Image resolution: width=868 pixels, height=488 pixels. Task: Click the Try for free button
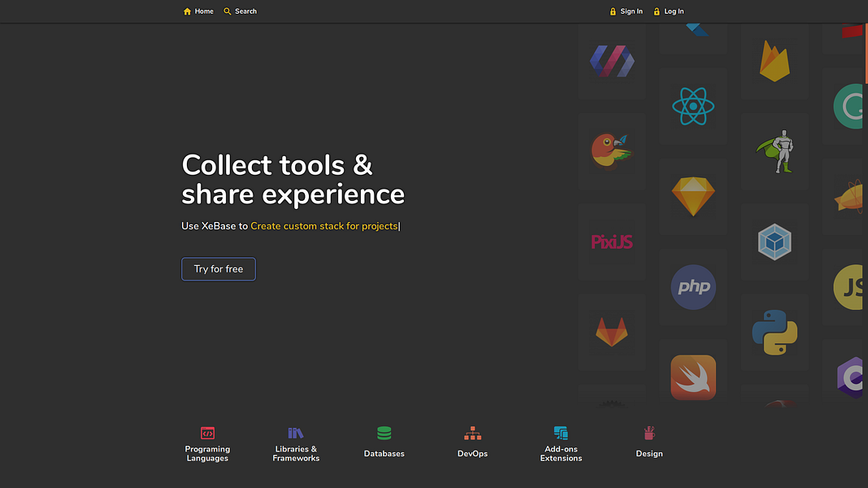(x=219, y=269)
